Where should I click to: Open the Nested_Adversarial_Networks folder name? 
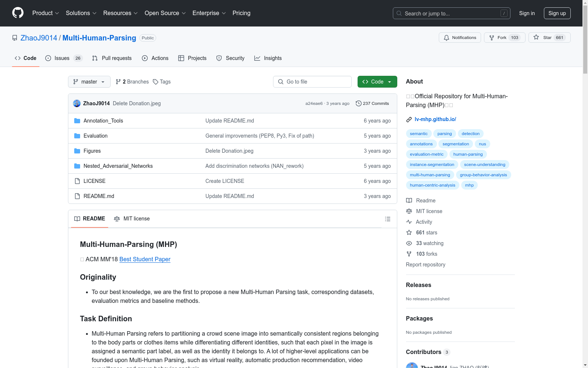[x=118, y=166]
